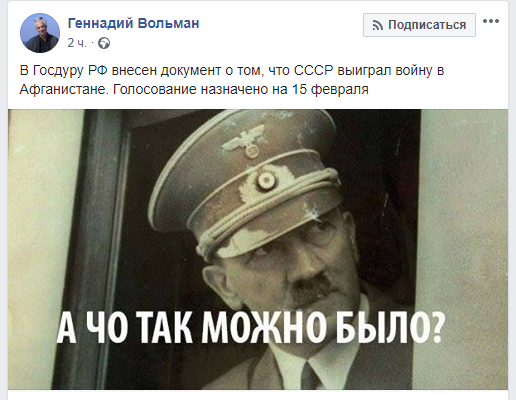Viewport: 516px width, 400px height.
Task: Click the globe public-audience icon
Action: [x=104, y=43]
